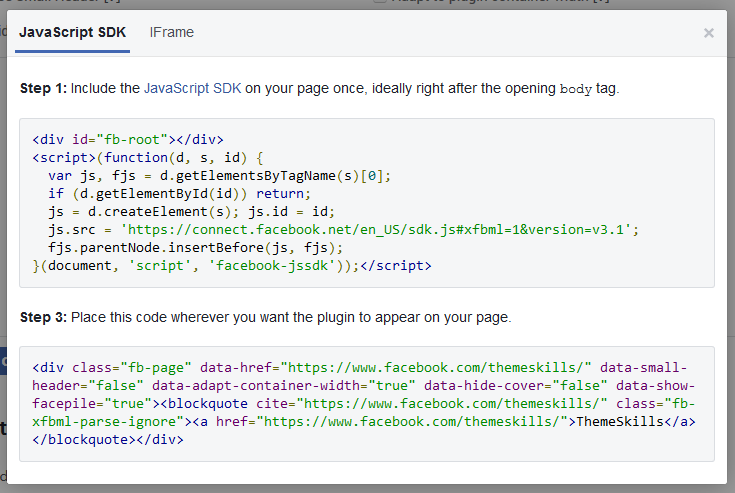Click the 'var js, fjs' code line
This screenshot has height=493, width=735.
click(219, 176)
